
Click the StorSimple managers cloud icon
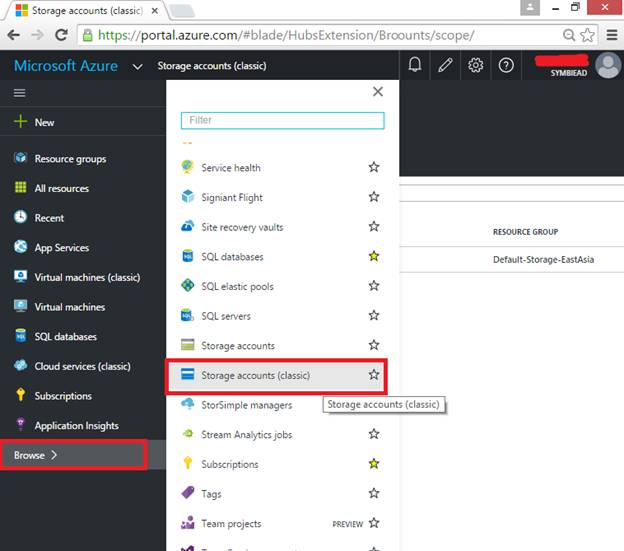point(187,404)
